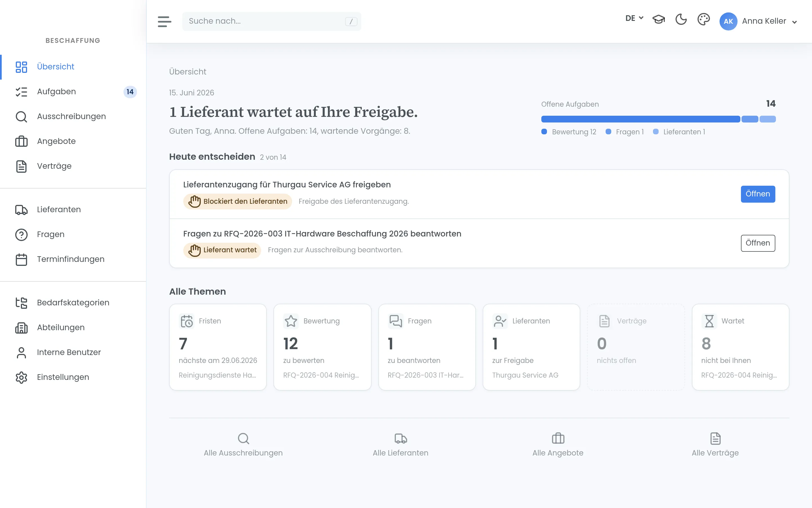Open the Fristen card showing 7
This screenshot has width=812, height=508.
(218, 347)
